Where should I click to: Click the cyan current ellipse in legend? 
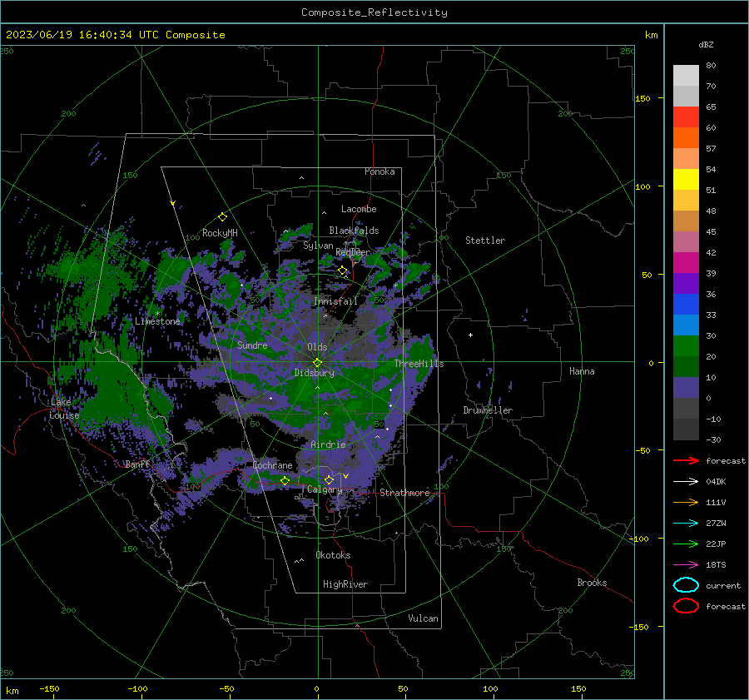tap(686, 585)
